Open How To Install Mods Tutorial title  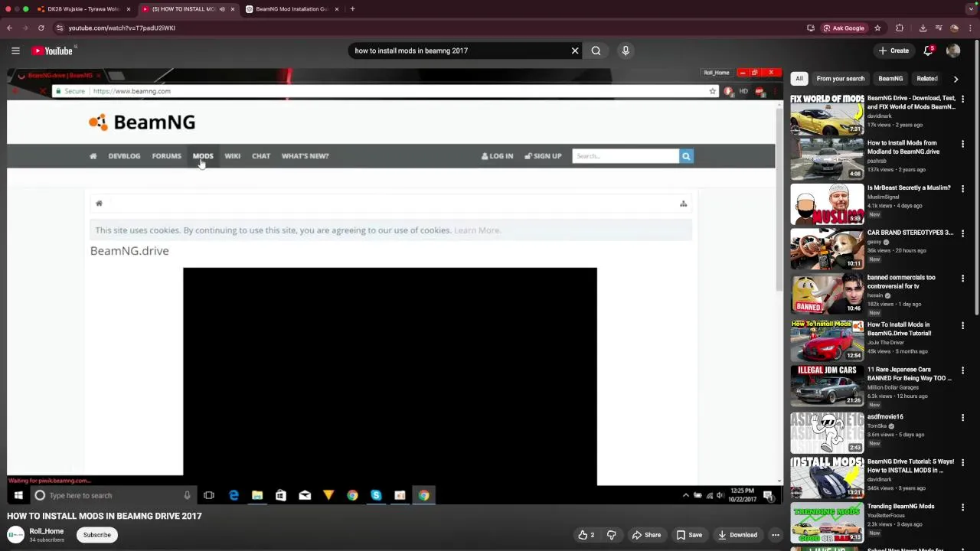tap(899, 329)
